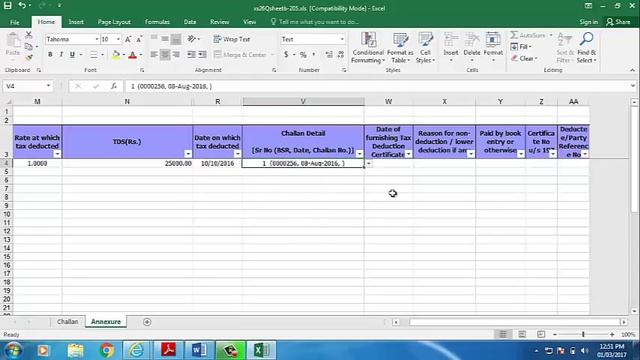Image resolution: width=640 pixels, height=360 pixels.
Task: Toggle Underline formatting
Action: click(72, 54)
